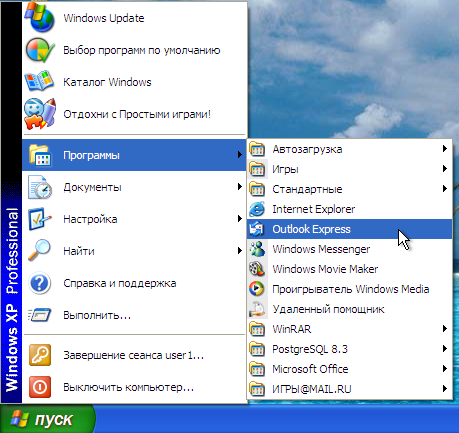Click the Завершение сеанса key icon
This screenshot has height=433, width=459.
(40, 355)
